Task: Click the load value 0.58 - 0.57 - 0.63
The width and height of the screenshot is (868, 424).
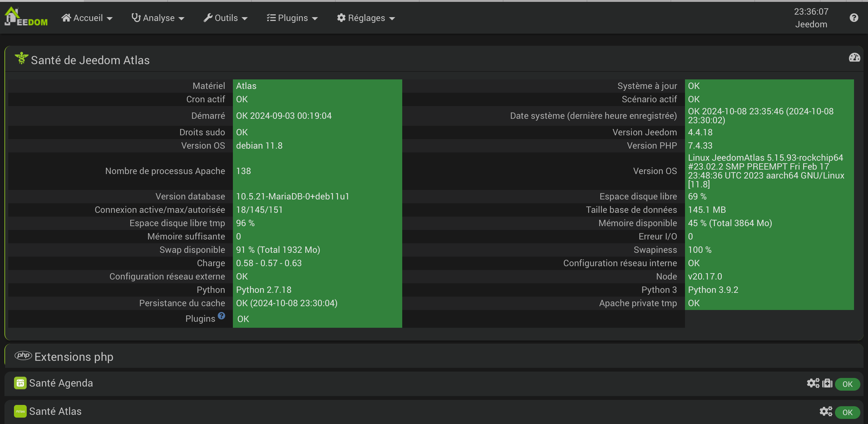Action: 269,263
